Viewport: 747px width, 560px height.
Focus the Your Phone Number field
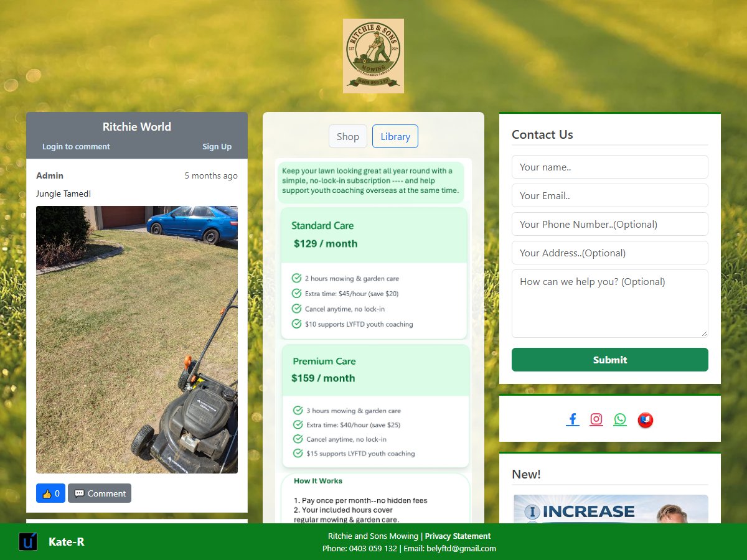point(610,224)
